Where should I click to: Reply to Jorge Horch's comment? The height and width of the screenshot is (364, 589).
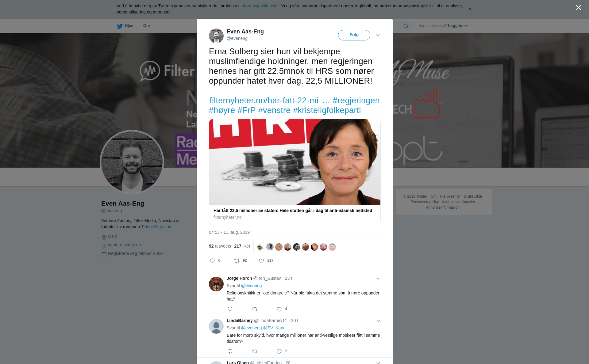[230, 309]
